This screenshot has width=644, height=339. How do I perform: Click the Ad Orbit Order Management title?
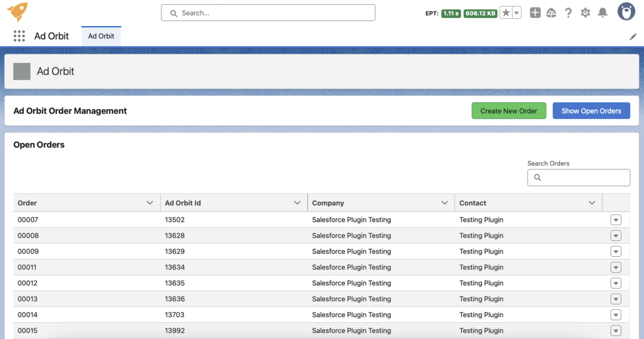tap(70, 111)
